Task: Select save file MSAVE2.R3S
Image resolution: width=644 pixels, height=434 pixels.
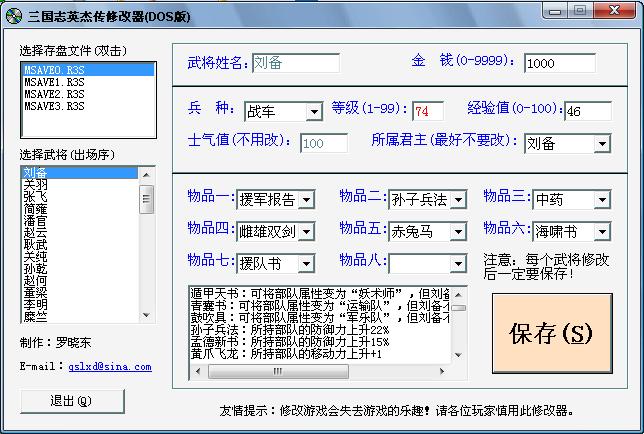Action: 88,94
